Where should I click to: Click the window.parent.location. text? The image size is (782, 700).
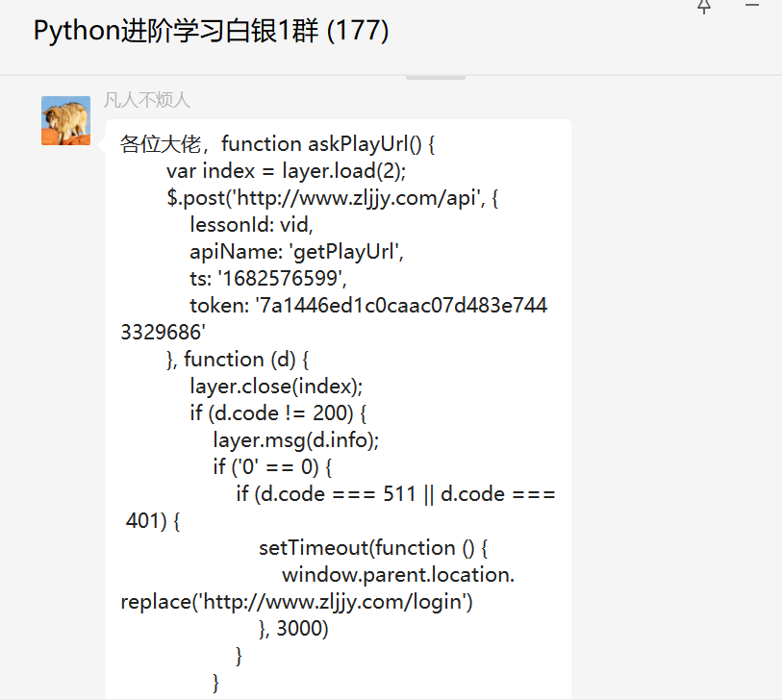[398, 575]
